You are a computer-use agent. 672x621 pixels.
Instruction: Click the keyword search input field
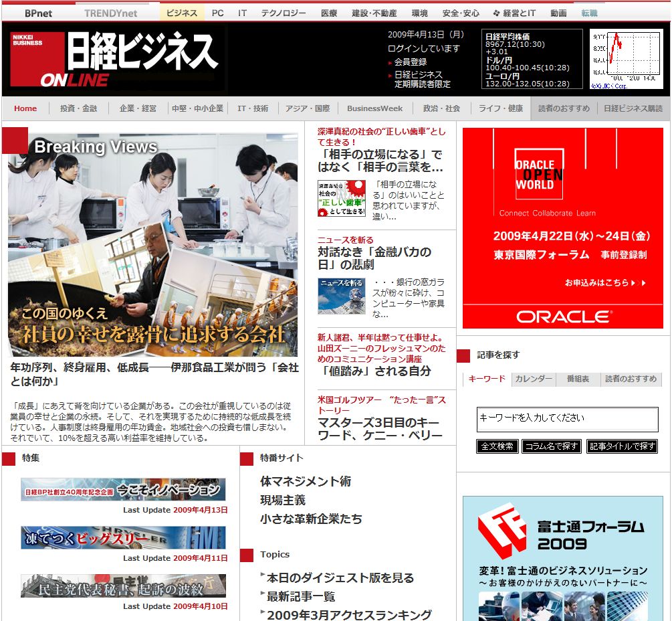tap(567, 419)
